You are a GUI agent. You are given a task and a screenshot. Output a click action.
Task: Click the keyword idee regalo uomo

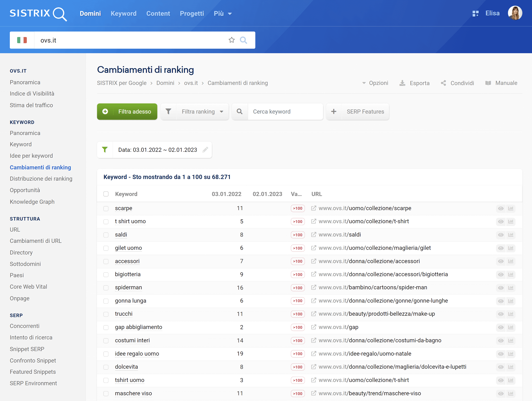[x=137, y=354]
